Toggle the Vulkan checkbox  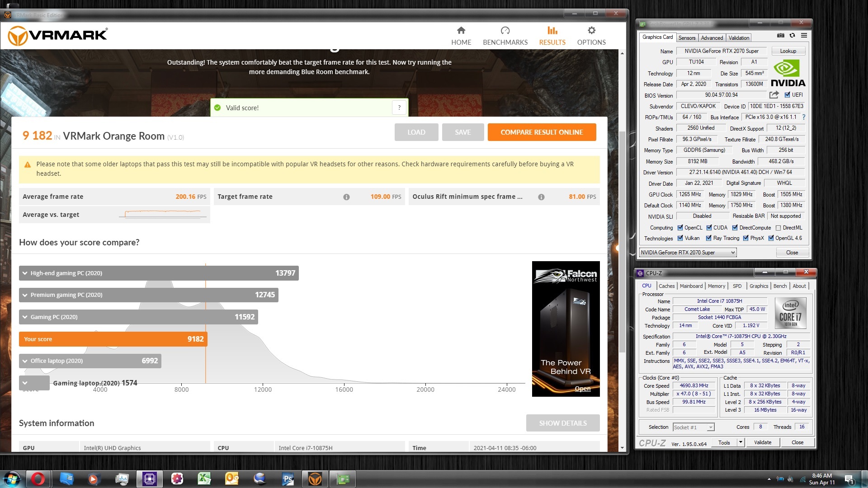(x=680, y=238)
